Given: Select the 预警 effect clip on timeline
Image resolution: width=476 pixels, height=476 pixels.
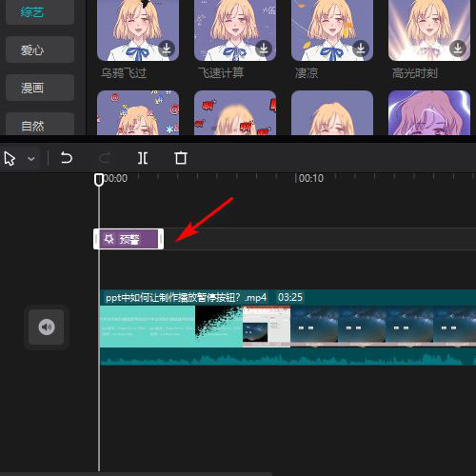Looking at the screenshot, I should click(x=129, y=239).
